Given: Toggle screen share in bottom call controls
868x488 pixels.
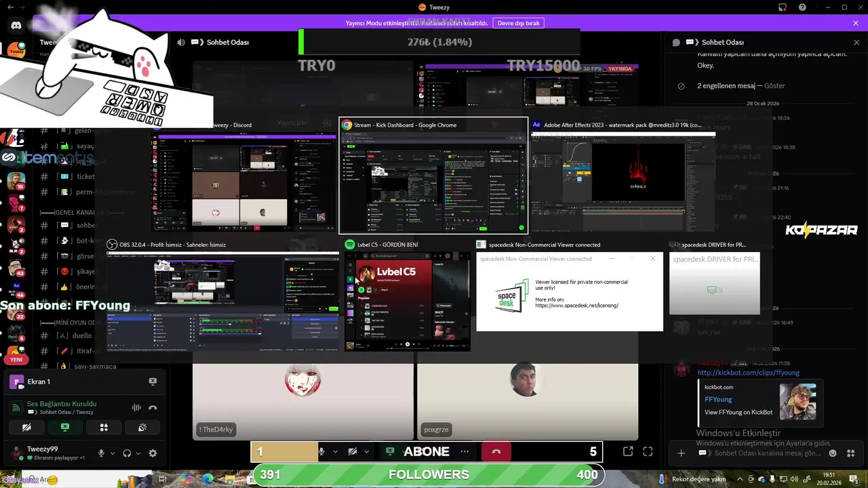Looking at the screenshot, I should (391, 451).
